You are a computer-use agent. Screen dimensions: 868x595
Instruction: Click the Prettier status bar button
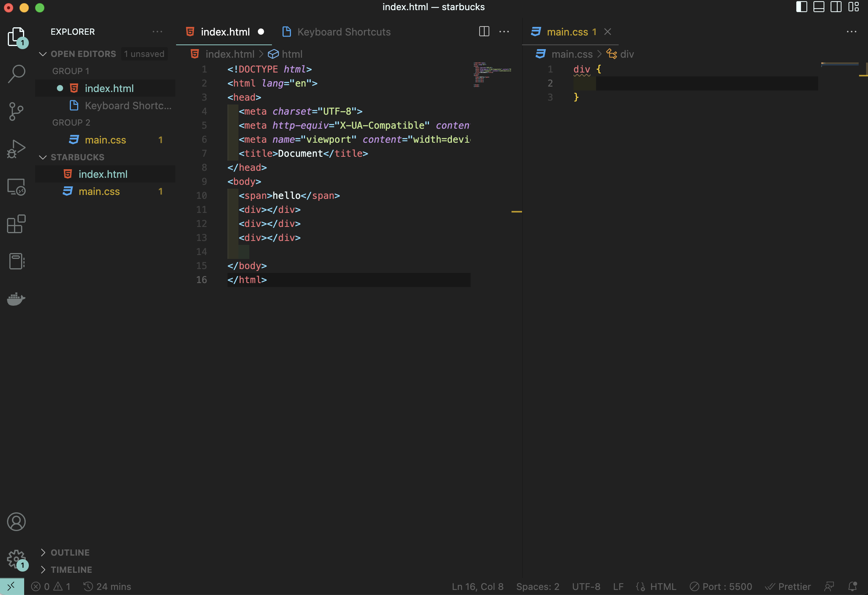click(x=789, y=586)
